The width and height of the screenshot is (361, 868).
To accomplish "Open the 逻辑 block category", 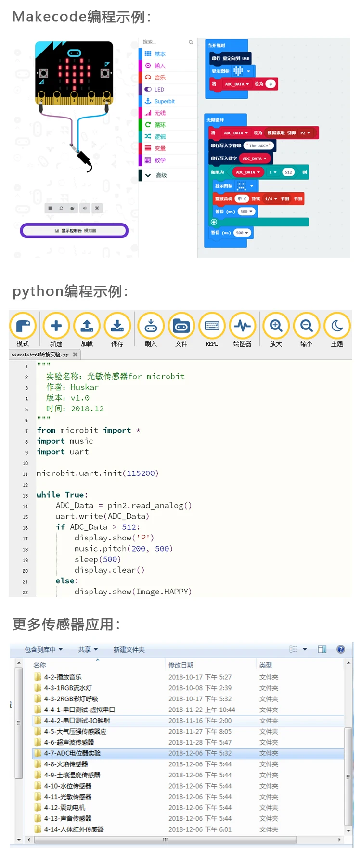I will pyautogui.click(x=168, y=137).
